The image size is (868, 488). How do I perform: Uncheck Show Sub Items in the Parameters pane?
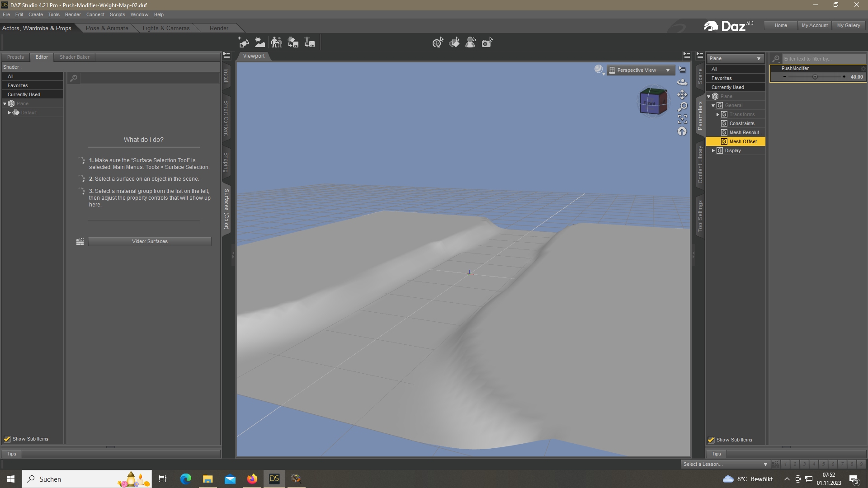pos(711,440)
